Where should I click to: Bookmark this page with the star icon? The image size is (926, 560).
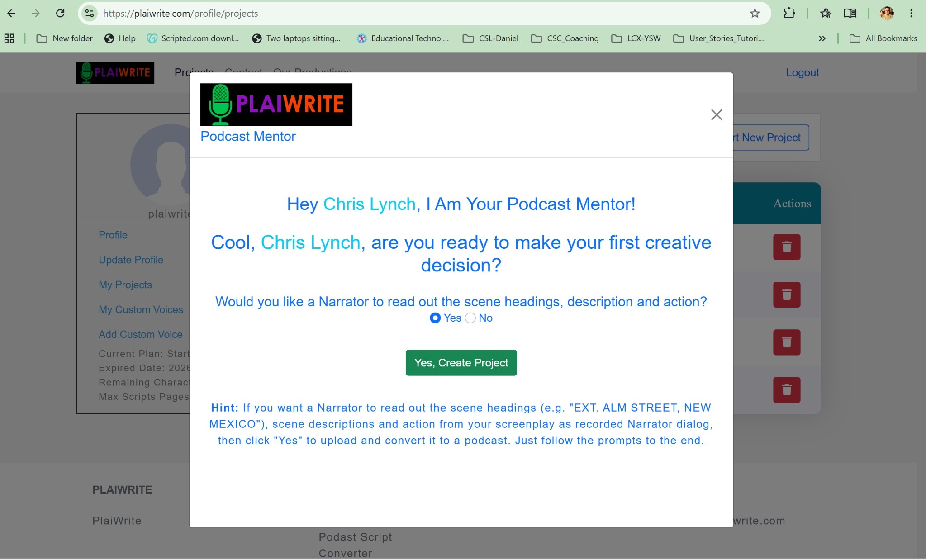[755, 13]
